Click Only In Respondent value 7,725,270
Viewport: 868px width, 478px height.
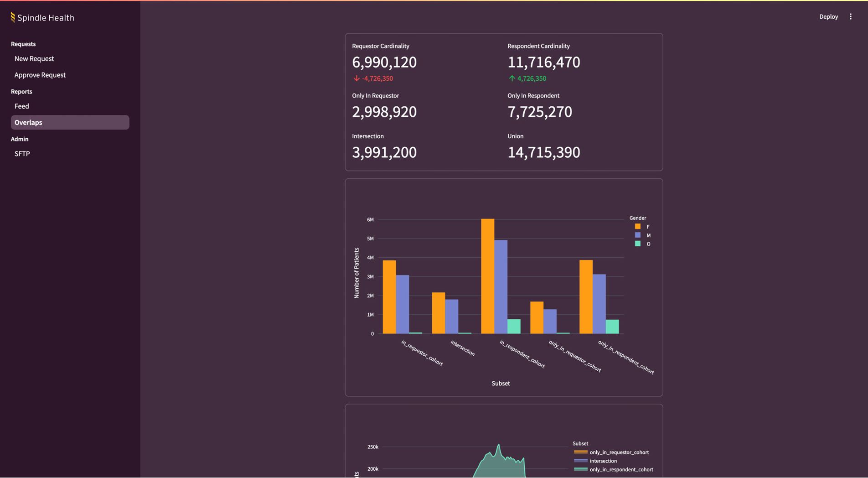tap(540, 112)
